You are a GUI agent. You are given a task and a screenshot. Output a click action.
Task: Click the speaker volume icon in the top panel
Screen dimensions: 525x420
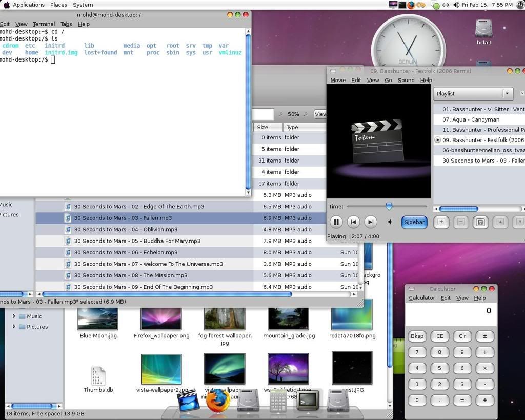tap(456, 5)
